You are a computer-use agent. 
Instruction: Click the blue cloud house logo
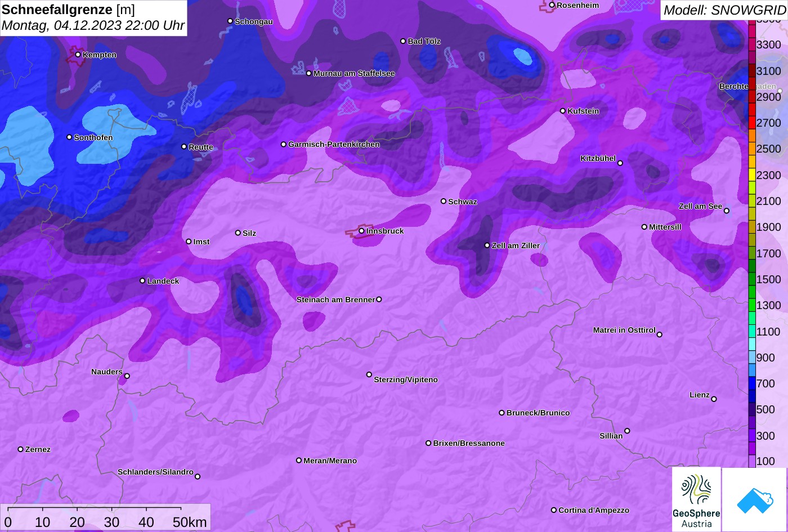tap(755, 499)
